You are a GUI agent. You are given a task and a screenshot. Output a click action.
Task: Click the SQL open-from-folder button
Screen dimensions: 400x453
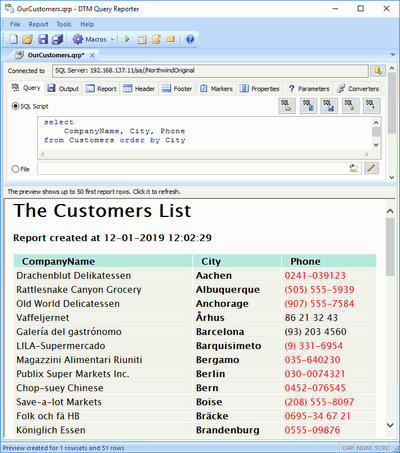[286, 106]
